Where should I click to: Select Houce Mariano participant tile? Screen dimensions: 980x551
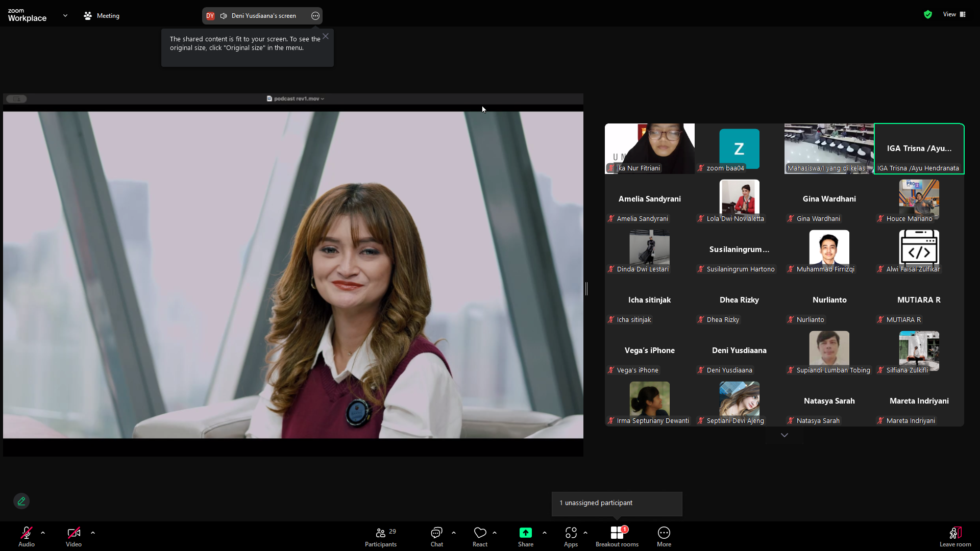pyautogui.click(x=919, y=199)
